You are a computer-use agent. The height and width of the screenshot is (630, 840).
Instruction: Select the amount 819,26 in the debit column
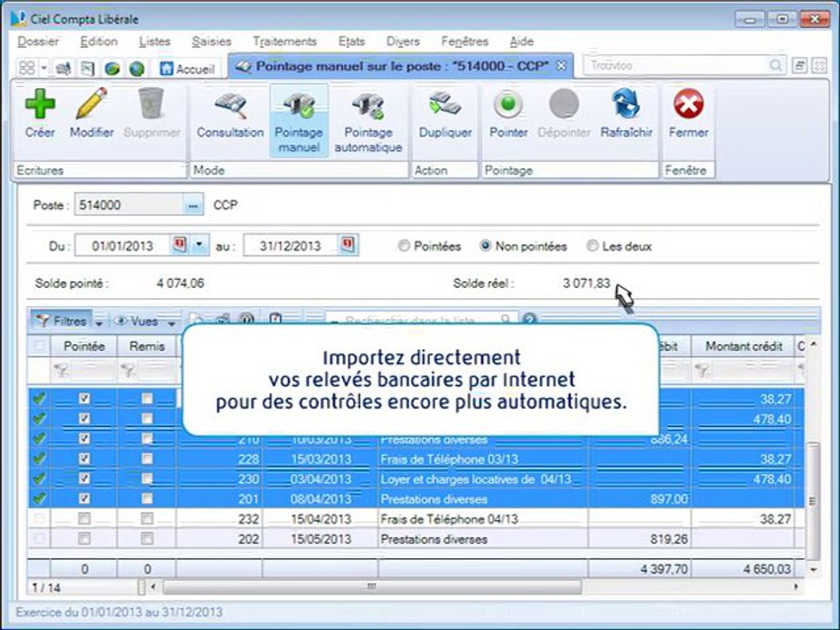click(x=668, y=539)
